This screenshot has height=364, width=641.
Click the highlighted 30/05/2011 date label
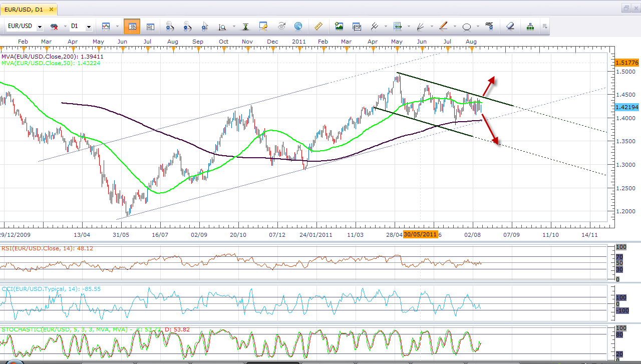point(421,234)
